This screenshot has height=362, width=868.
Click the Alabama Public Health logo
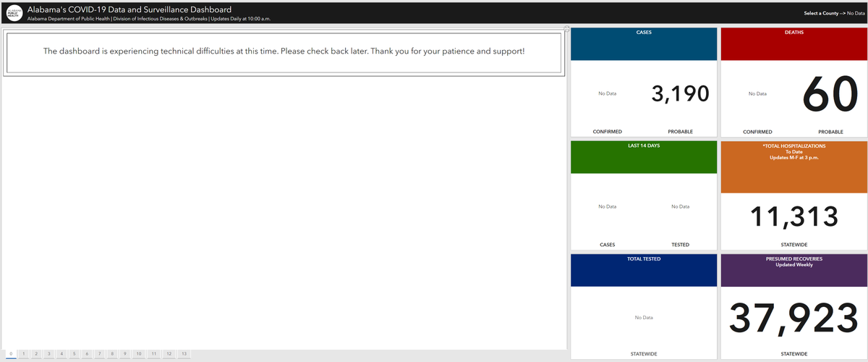tap(14, 13)
